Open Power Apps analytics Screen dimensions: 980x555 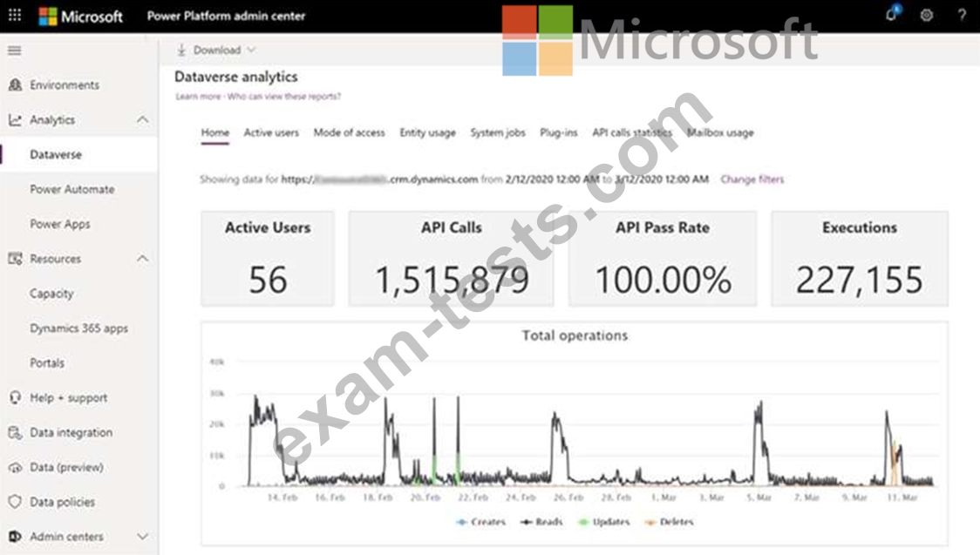click(x=60, y=224)
